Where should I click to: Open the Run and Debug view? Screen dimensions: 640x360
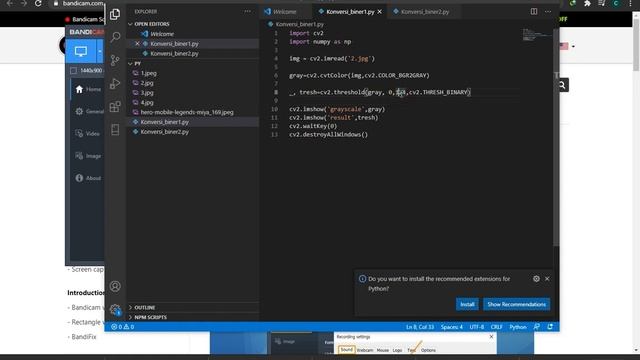(x=115, y=84)
